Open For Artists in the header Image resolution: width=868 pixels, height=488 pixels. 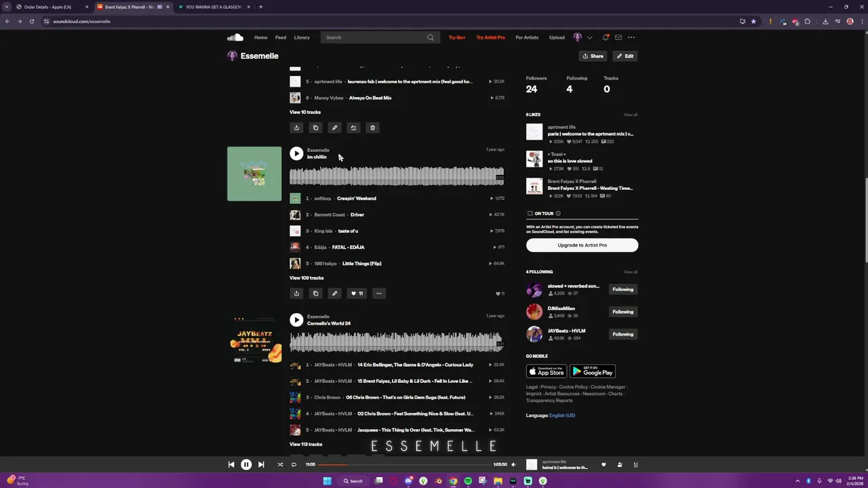[x=527, y=37]
